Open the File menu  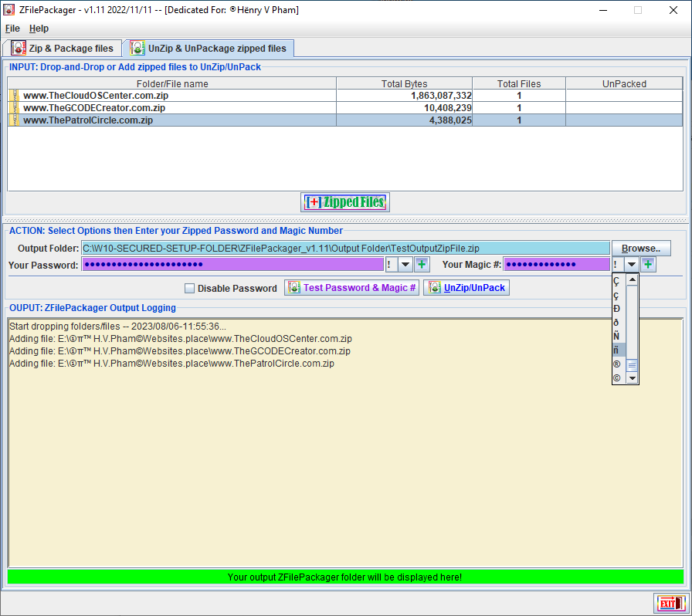[12, 29]
